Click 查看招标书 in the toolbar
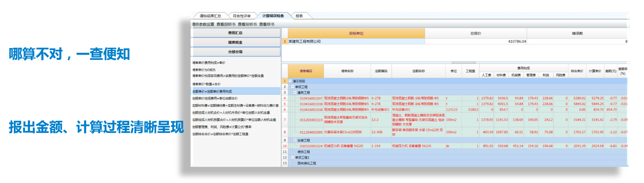644x183 pixels. click(x=226, y=24)
